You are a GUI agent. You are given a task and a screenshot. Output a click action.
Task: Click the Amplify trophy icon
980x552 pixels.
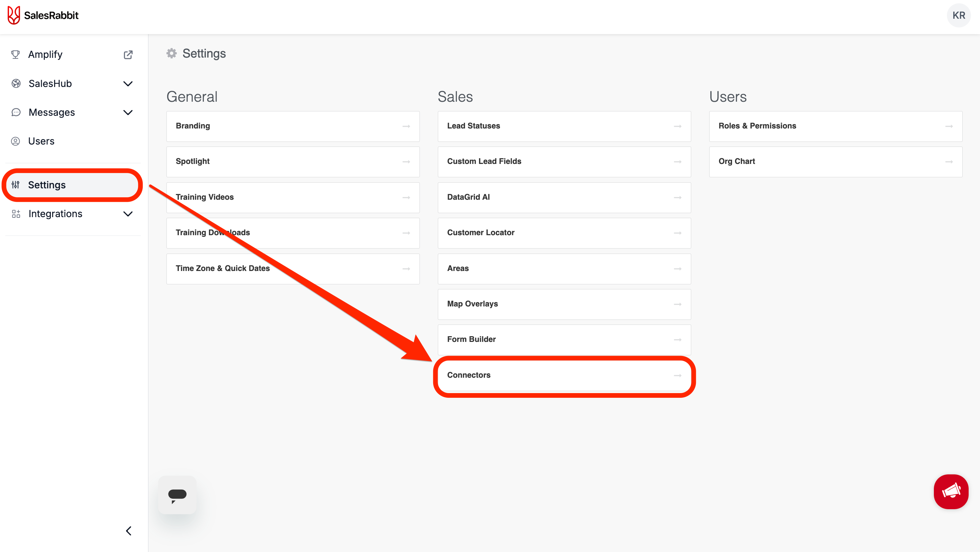coord(16,55)
